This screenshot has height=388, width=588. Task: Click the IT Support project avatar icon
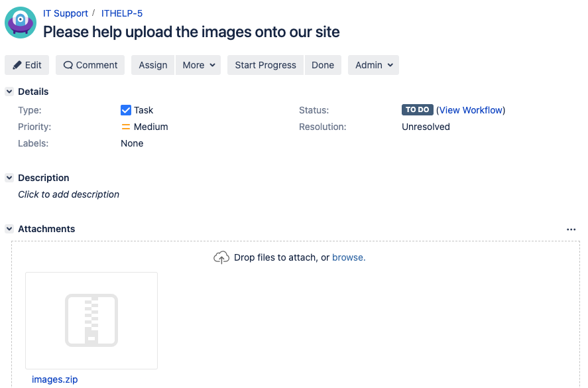[x=21, y=23]
